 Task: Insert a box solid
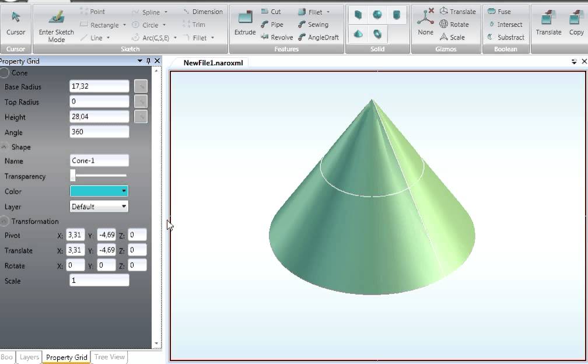[358, 15]
